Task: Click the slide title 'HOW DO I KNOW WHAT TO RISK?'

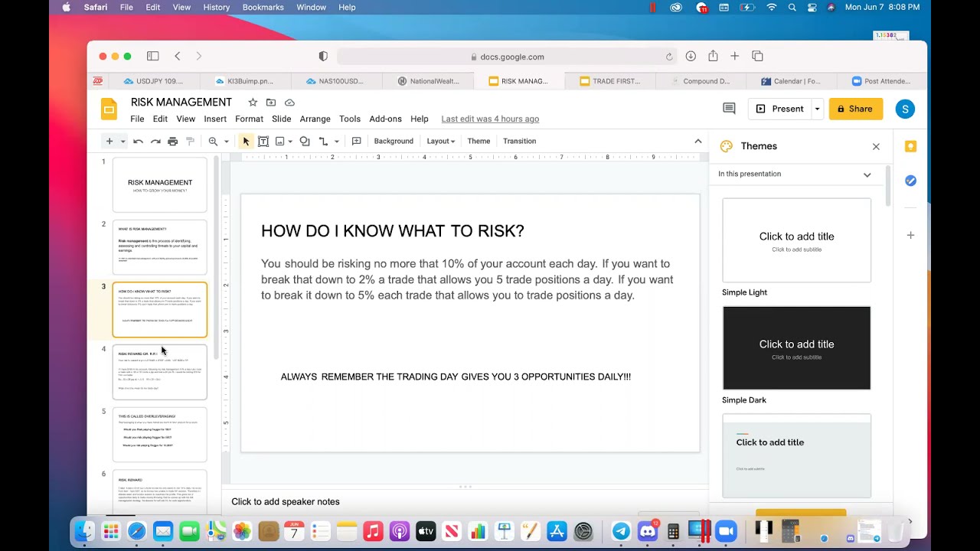Action: 393,231
